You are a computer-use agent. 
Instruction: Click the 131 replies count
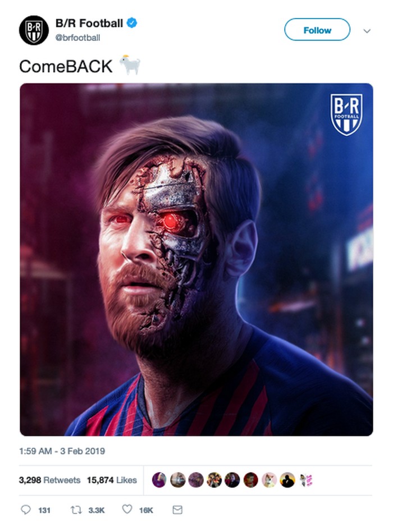[x=44, y=510]
